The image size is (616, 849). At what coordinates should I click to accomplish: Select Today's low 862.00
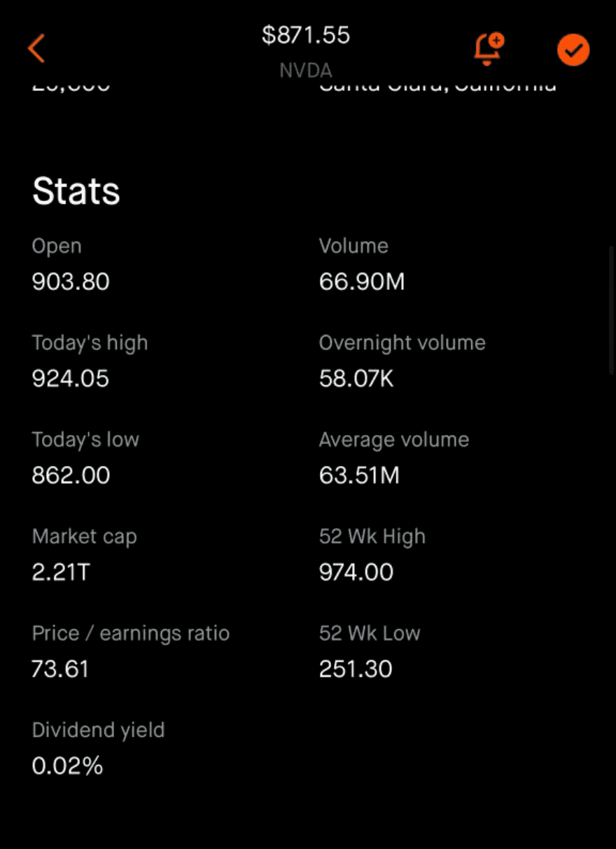(71, 475)
